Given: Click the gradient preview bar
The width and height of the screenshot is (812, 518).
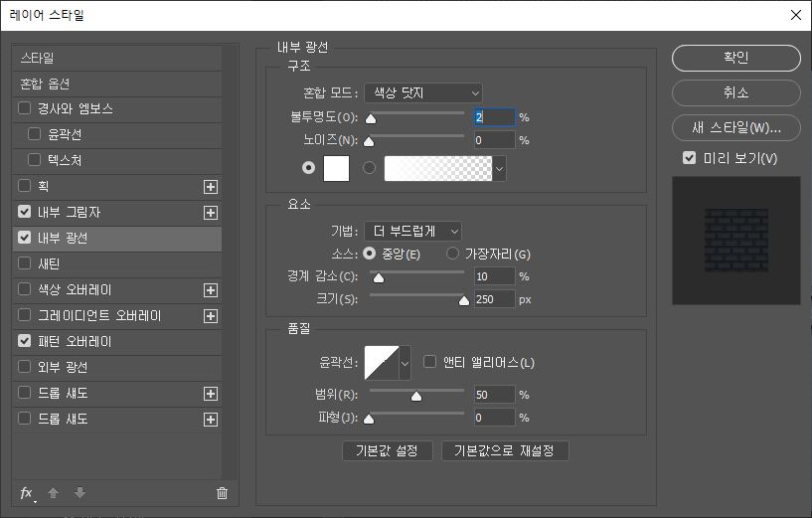Looking at the screenshot, I should point(438,169).
